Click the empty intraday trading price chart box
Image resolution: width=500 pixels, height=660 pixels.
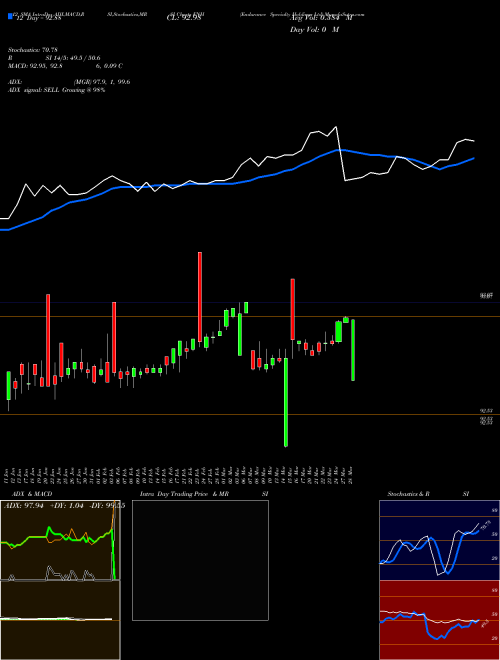[x=200, y=560]
